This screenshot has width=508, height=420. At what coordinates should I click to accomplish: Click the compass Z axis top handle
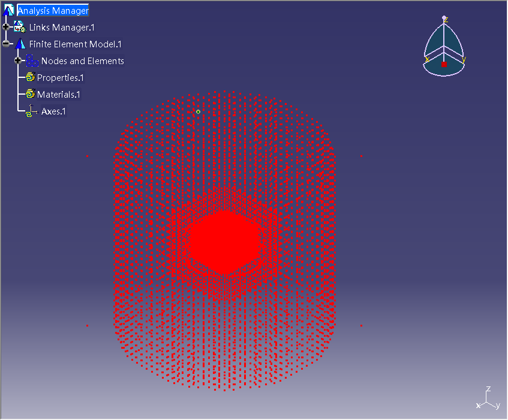tap(444, 19)
